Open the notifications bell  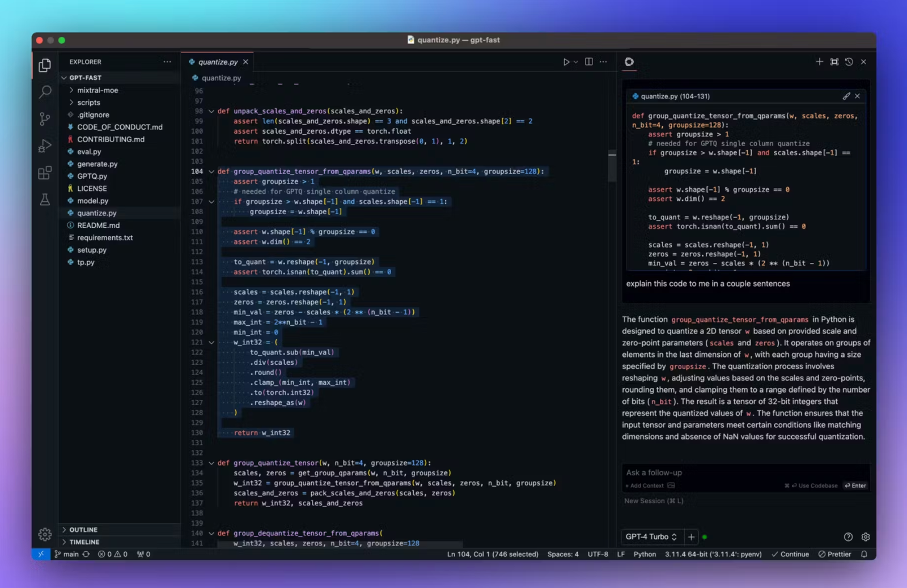(x=863, y=554)
